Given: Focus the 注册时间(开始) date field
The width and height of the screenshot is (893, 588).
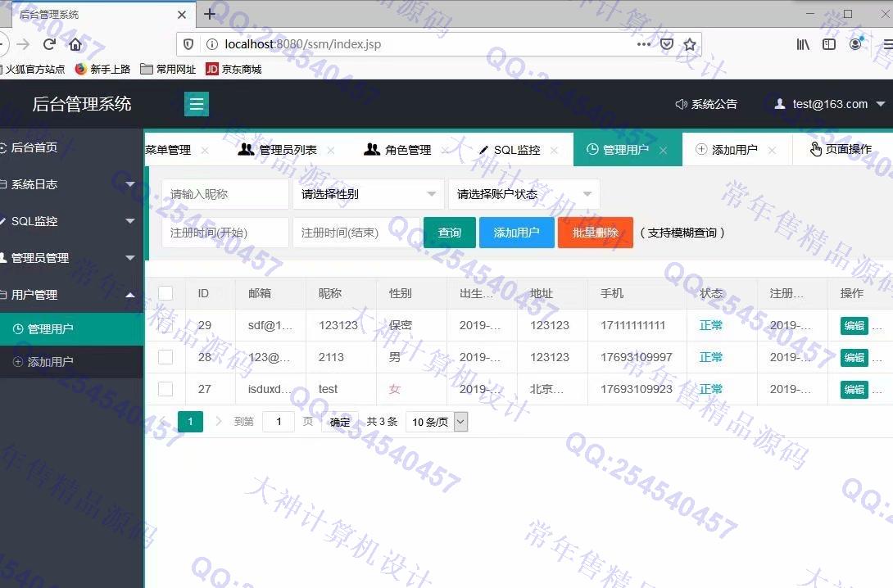Looking at the screenshot, I should click(x=225, y=233).
